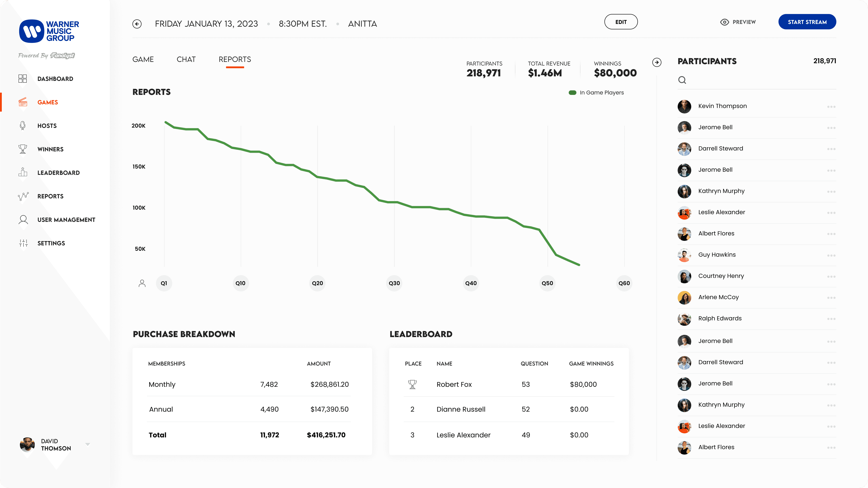Expand the stats panel with arrow circle

pos(656,62)
